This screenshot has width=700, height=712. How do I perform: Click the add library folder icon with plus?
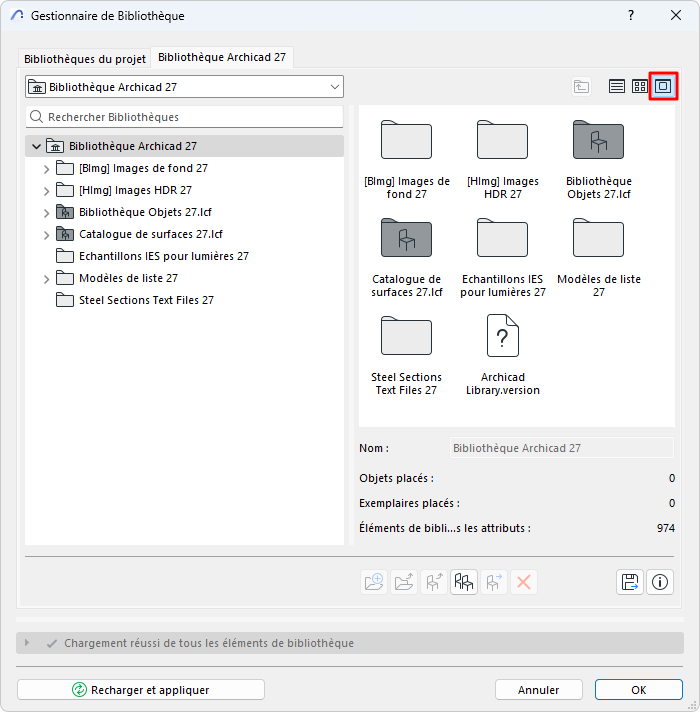(374, 582)
